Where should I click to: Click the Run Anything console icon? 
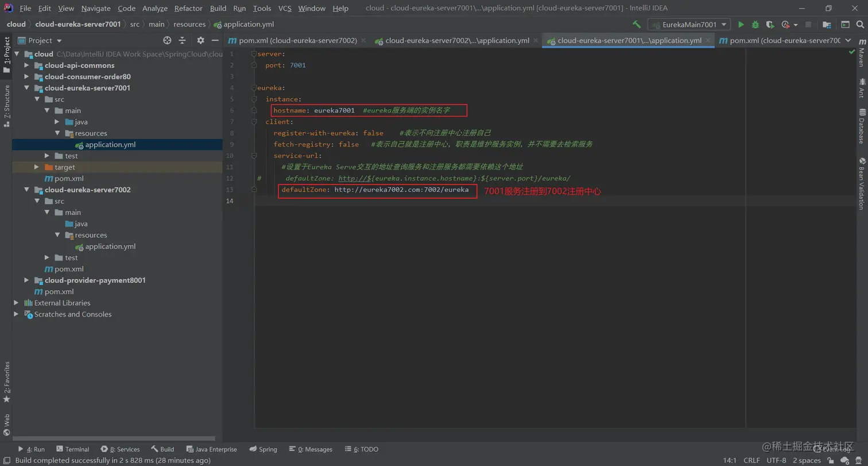[845, 25]
